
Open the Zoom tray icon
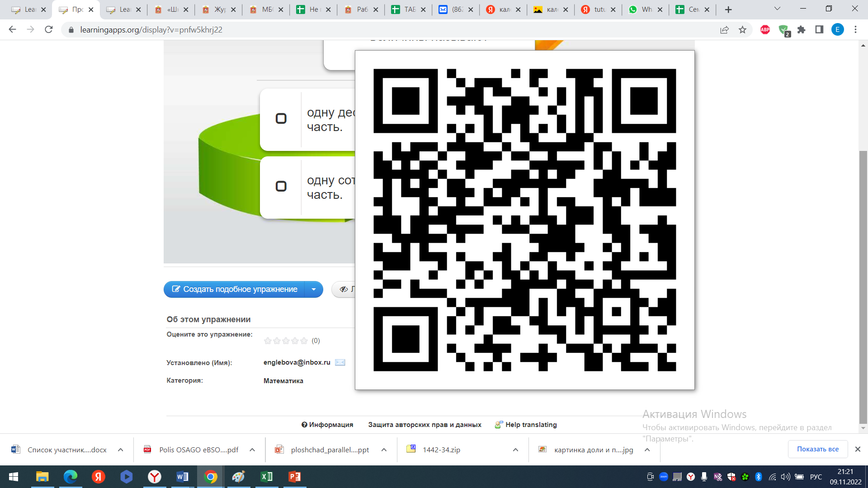point(664,477)
